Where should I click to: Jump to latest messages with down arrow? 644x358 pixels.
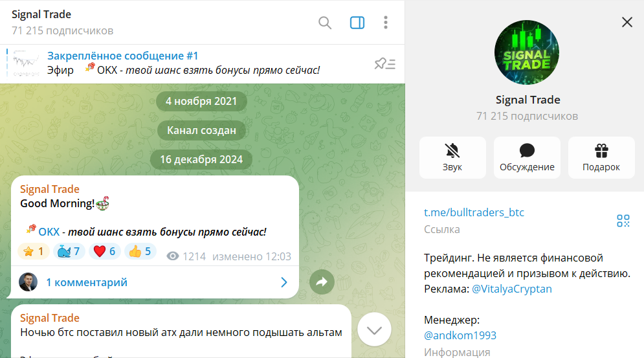(x=374, y=330)
